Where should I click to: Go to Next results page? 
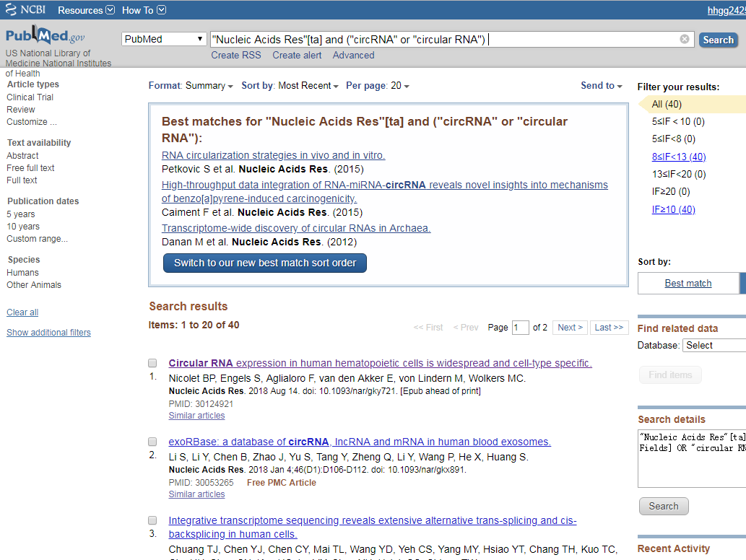pyautogui.click(x=570, y=328)
